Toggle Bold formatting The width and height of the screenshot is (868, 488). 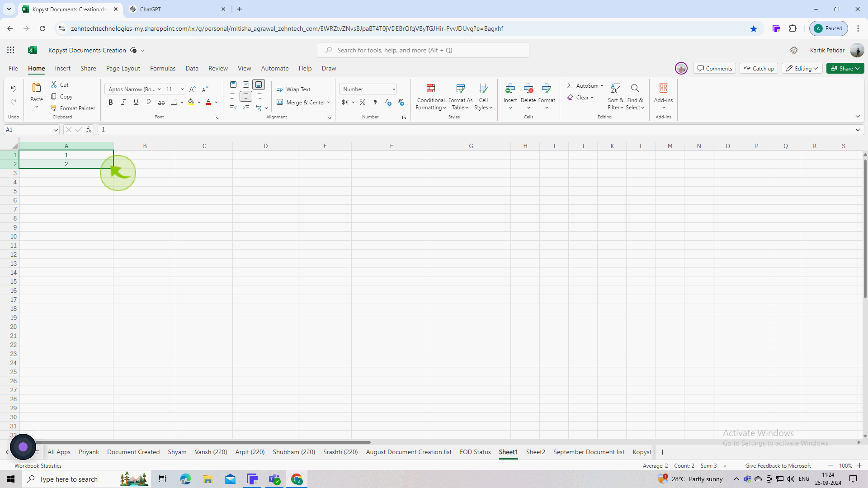coord(111,102)
